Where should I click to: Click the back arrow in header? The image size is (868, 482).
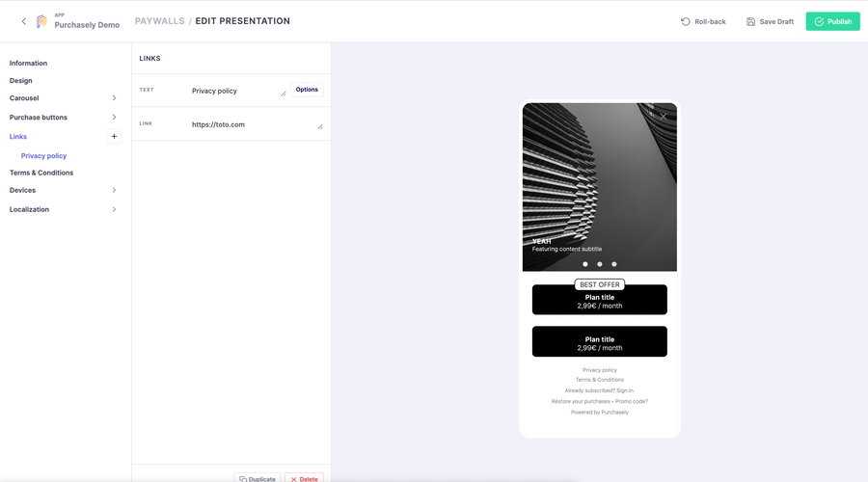coord(24,21)
